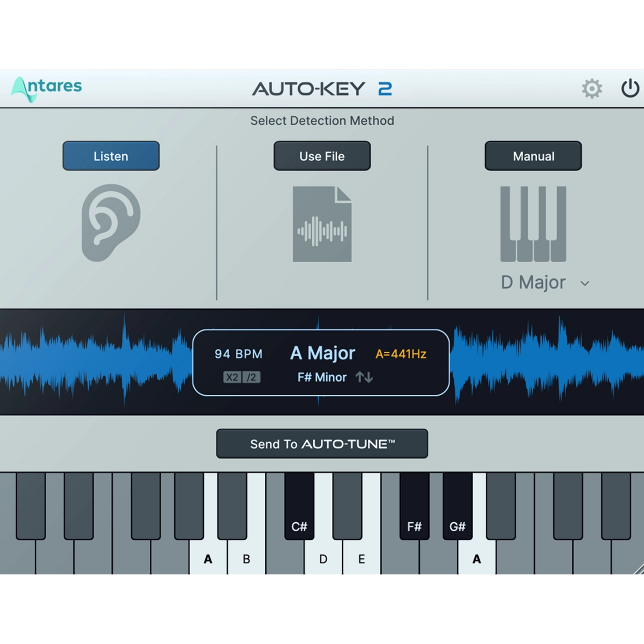Click the swap arrows next to F# Minor

pyautogui.click(x=364, y=377)
